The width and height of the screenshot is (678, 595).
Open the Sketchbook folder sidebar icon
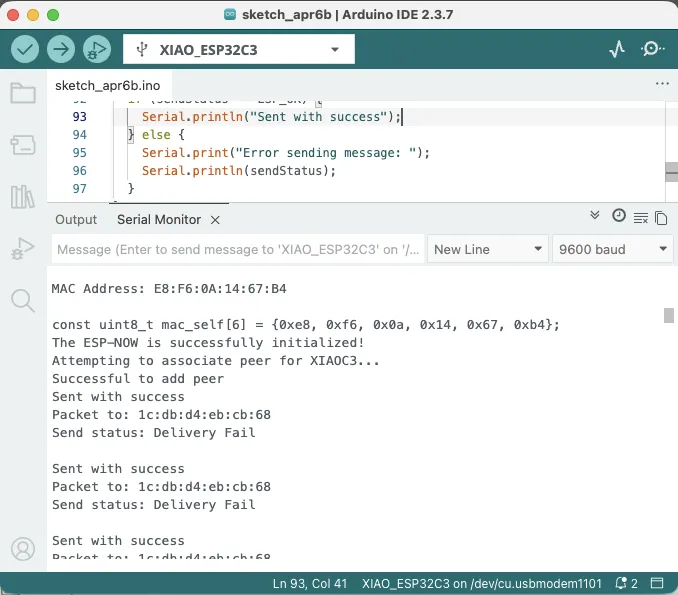[x=23, y=93]
